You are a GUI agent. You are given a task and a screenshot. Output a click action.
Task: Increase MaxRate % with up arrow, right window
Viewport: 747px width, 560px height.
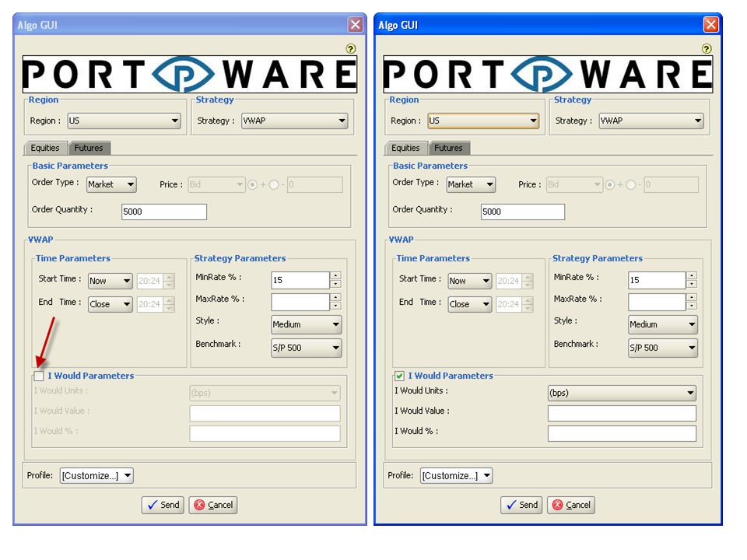tap(692, 298)
